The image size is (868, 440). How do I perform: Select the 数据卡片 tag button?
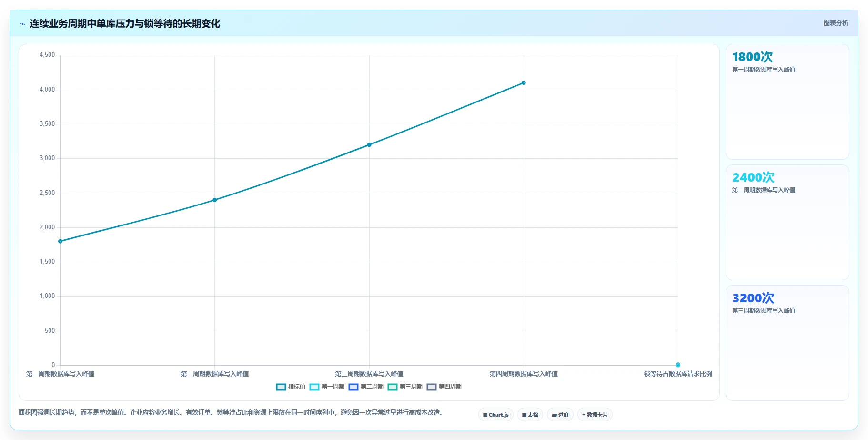pos(595,415)
